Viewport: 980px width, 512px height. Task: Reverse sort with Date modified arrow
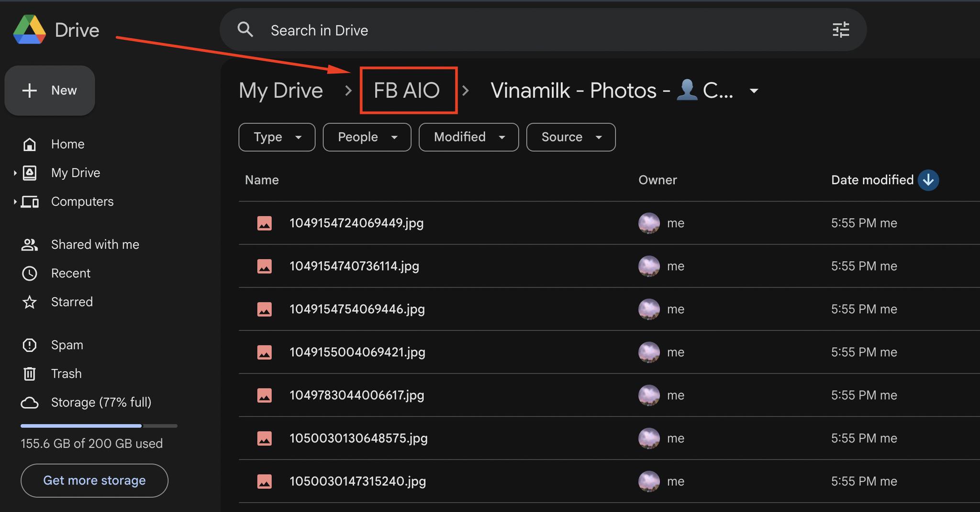(x=928, y=180)
